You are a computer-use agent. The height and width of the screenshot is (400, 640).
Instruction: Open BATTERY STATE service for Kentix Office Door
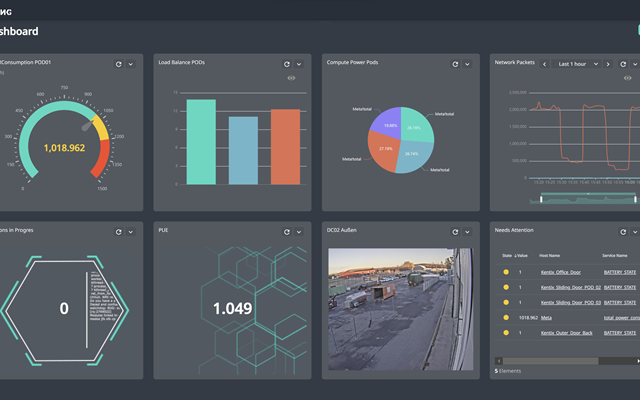[x=620, y=272]
